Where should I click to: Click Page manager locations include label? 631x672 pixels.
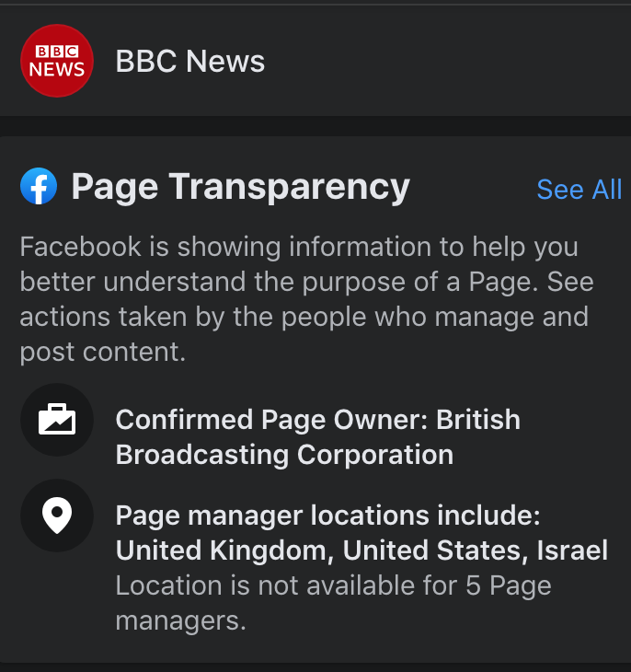point(328,516)
